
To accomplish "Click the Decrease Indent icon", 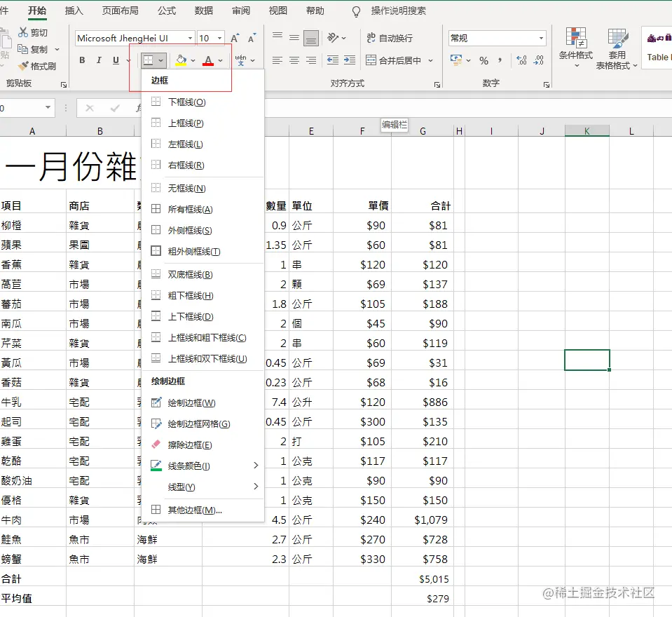I will click(x=333, y=60).
